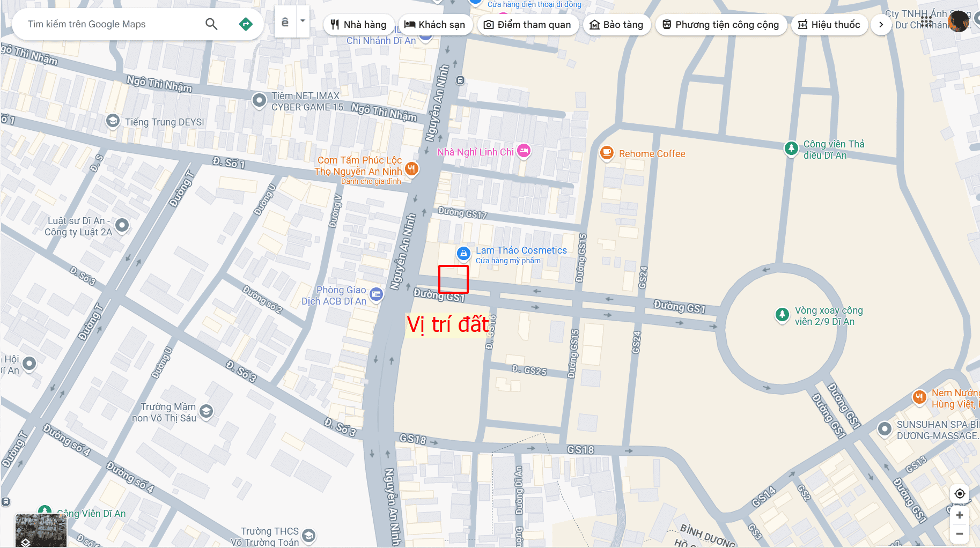Screen dimensions: 980x548
Task: Zoom out with the minus button
Action: click(960, 534)
